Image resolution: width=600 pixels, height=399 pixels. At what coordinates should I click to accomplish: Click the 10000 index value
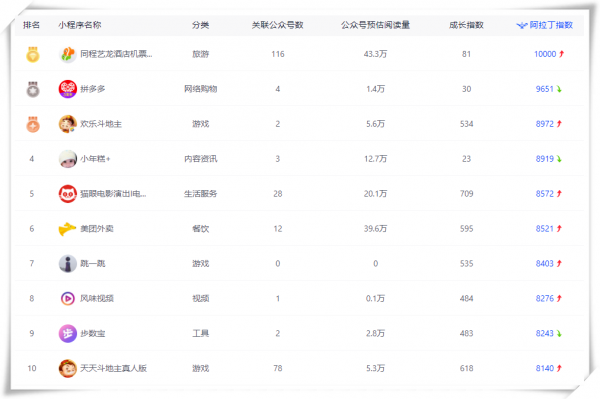[545, 54]
